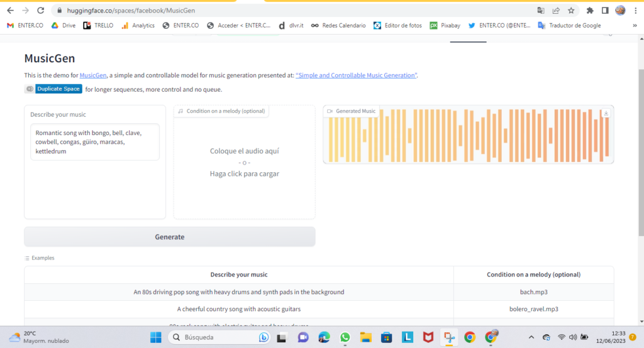This screenshot has width=644, height=348.
Task: Open the Chrome three-dot menu
Action: 635,11
